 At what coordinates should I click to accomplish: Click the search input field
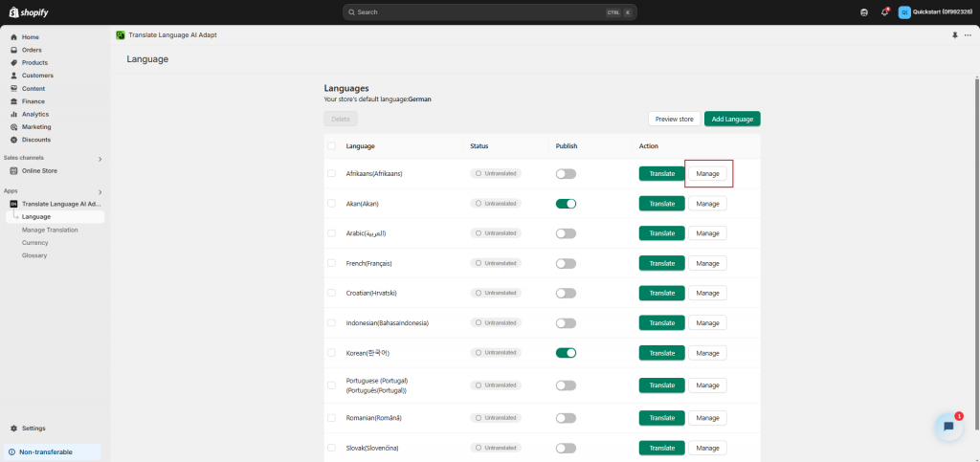tap(488, 12)
